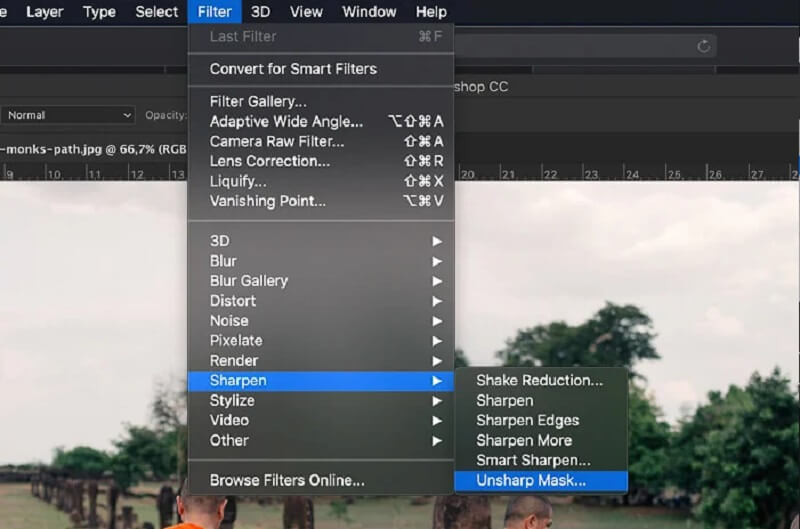Open Lens Correction filter

[x=269, y=162]
